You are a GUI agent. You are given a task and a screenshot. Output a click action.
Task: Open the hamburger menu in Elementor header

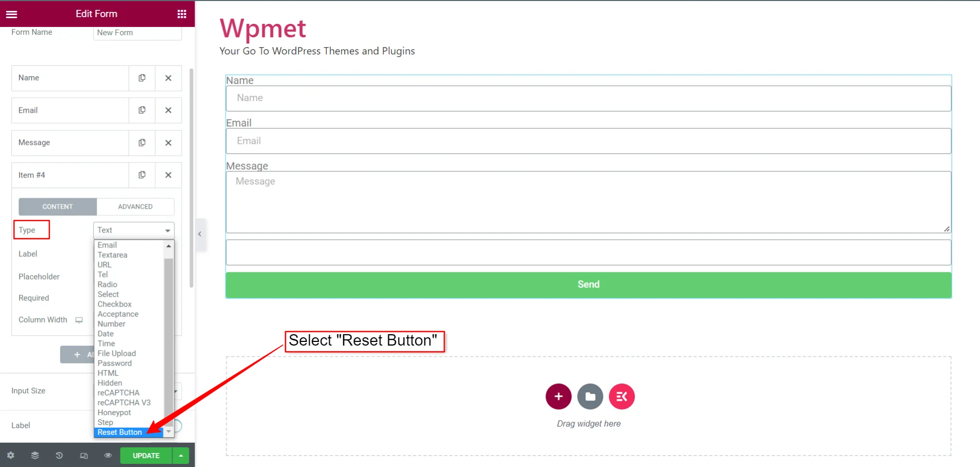(11, 14)
